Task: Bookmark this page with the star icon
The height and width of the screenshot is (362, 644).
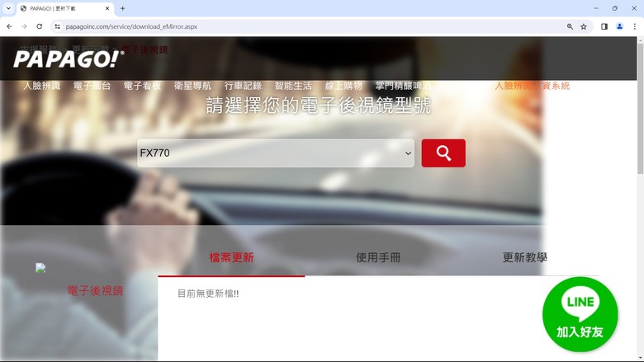Action: tap(584, 26)
